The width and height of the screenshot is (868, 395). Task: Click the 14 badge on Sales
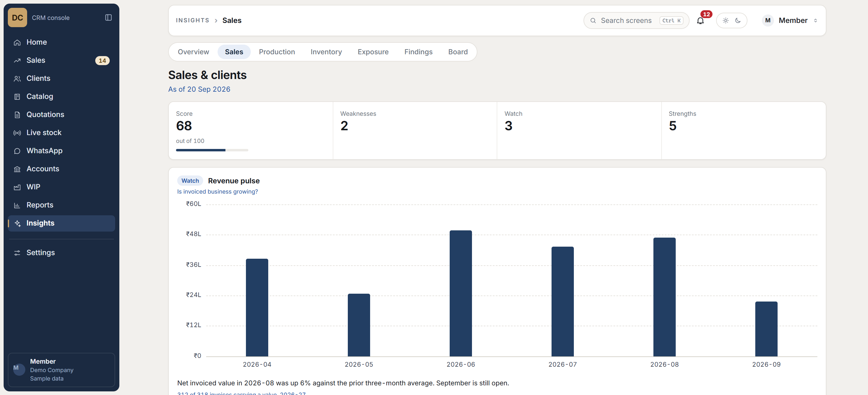tap(102, 61)
